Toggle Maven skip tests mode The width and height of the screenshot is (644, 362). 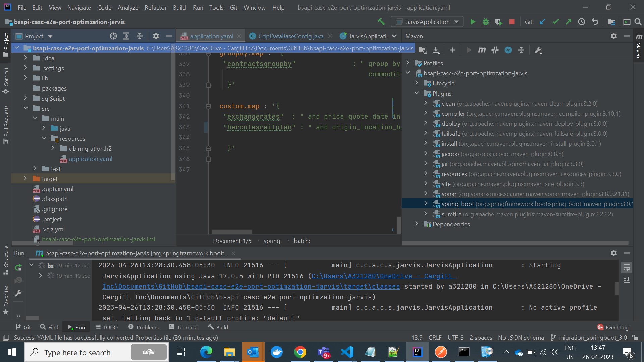tap(508, 50)
